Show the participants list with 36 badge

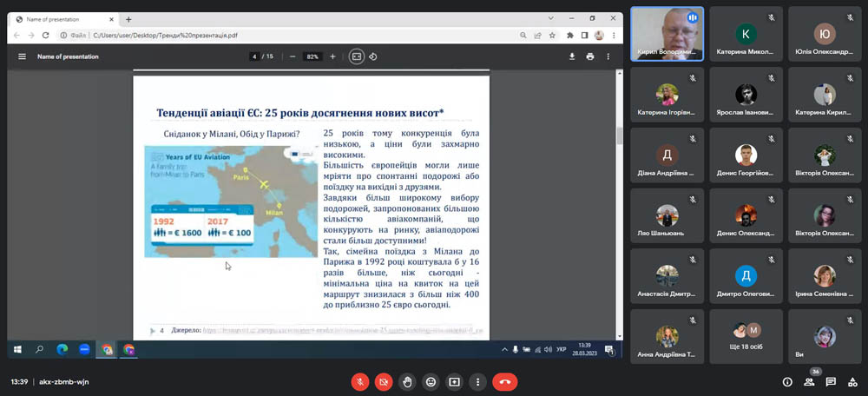809,381
